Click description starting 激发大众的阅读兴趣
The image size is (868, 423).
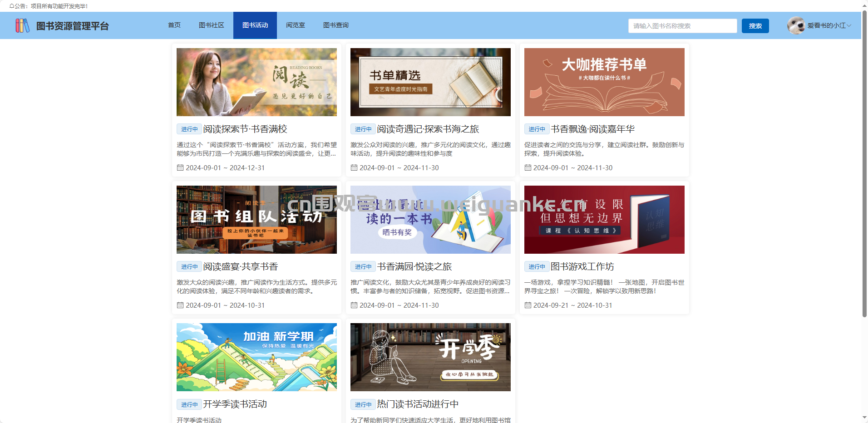(256, 287)
